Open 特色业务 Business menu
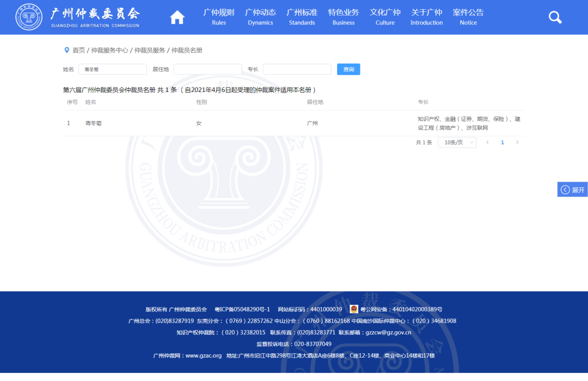This screenshot has height=381, width=588. 344,17
